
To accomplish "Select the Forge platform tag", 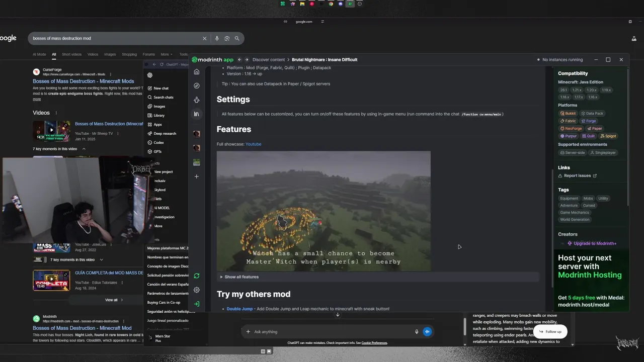I will coord(588,121).
